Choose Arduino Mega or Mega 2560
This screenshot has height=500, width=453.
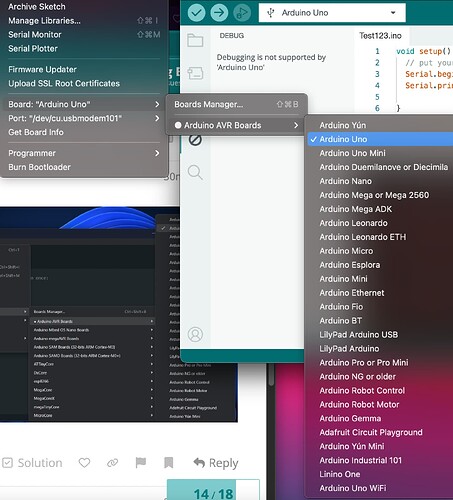coord(380,195)
